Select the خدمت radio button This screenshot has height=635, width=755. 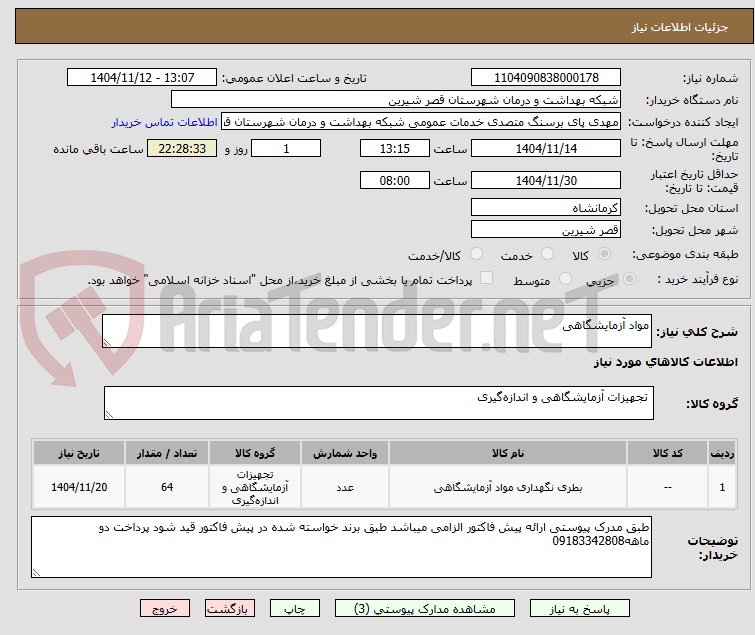tap(547, 254)
